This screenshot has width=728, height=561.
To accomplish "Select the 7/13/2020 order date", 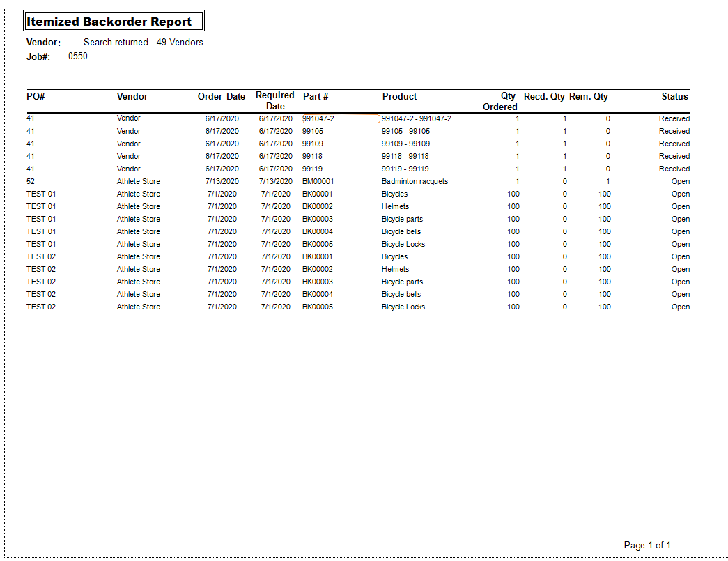I will pyautogui.click(x=222, y=181).
